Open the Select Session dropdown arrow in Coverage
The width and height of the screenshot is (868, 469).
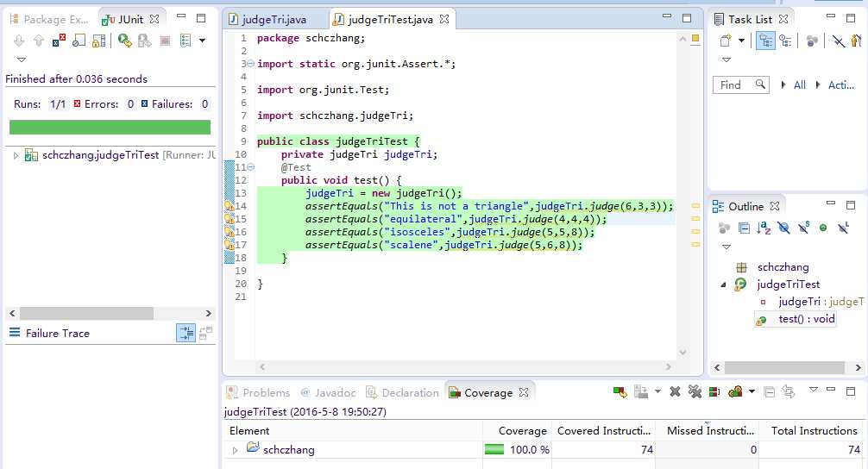click(752, 391)
